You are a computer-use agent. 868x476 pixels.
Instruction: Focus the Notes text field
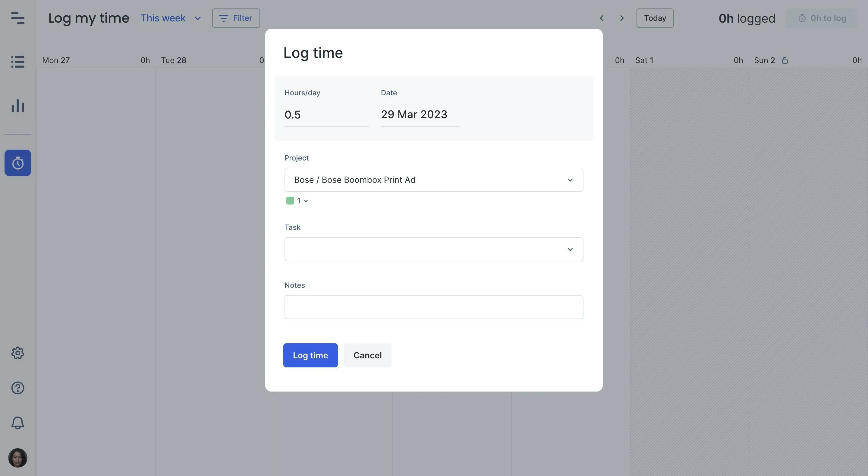pyautogui.click(x=434, y=307)
